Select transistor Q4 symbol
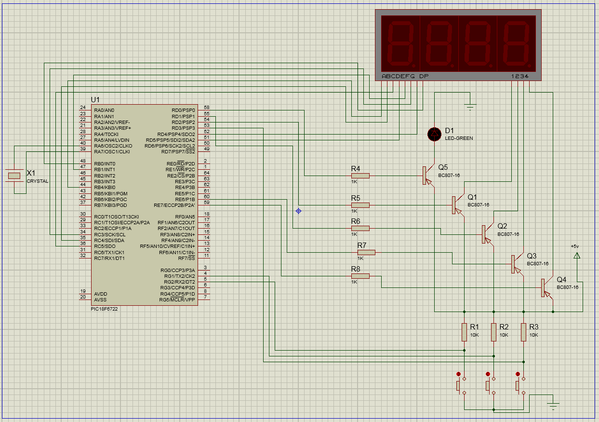599x422 pixels. pyautogui.click(x=547, y=288)
